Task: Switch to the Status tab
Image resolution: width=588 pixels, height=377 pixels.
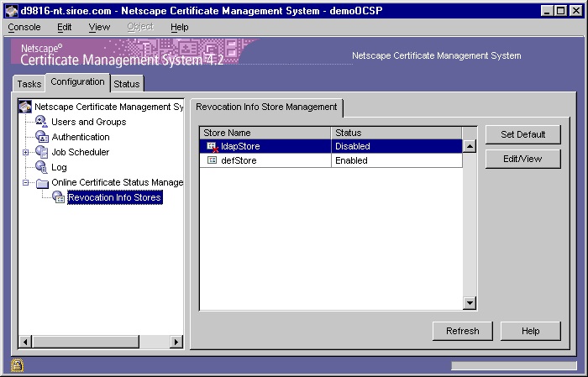Action: 127,84
